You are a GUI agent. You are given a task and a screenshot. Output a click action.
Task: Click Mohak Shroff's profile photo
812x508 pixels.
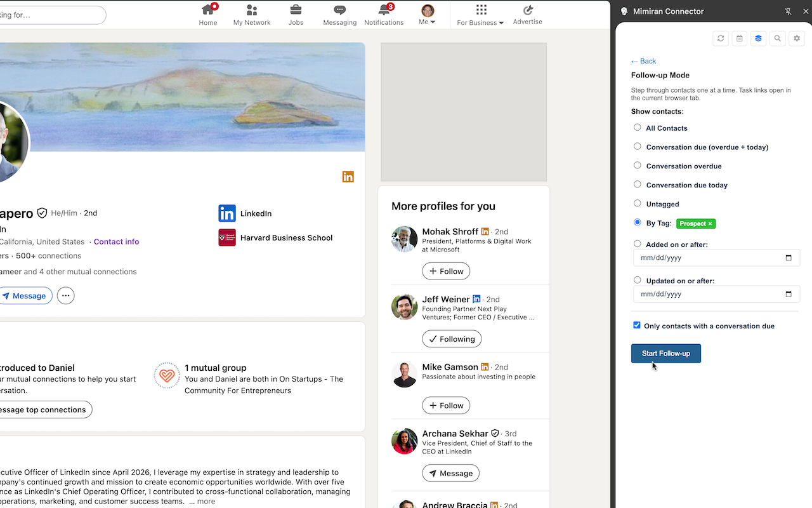pos(404,239)
